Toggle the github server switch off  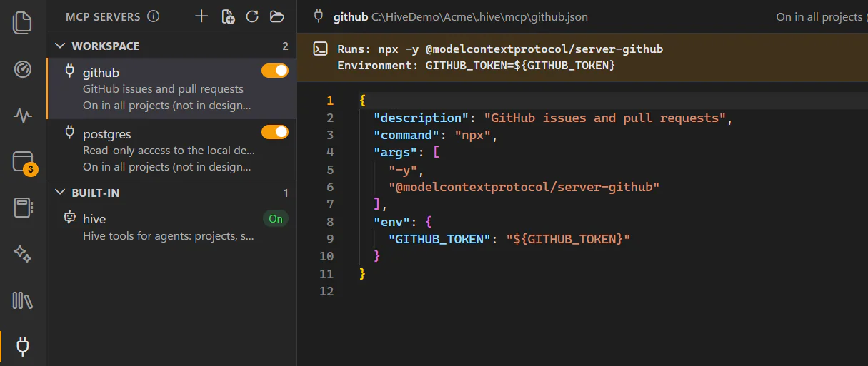[x=275, y=70]
